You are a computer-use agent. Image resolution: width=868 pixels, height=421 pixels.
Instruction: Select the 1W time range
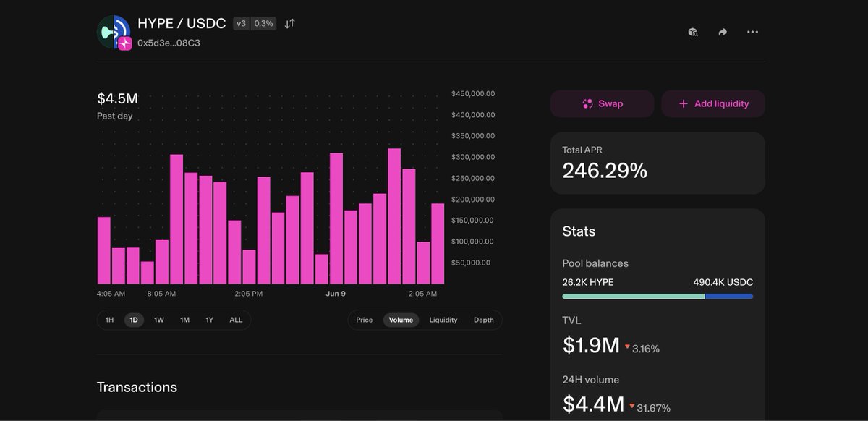pyautogui.click(x=159, y=320)
